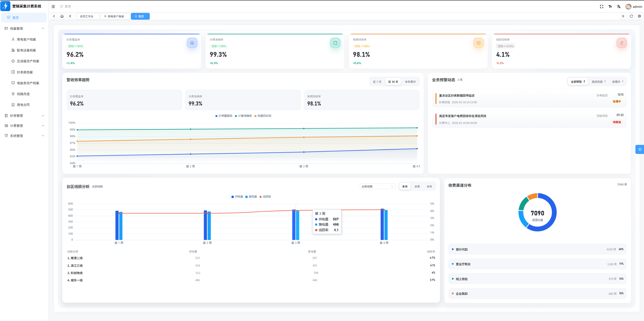
Task: Go home via tab bar house icon
Action: (62, 16)
